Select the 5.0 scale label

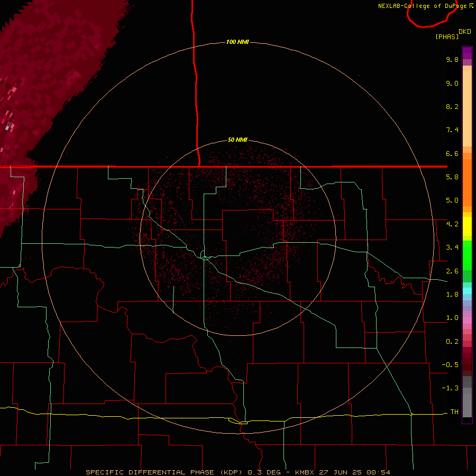(x=452, y=200)
